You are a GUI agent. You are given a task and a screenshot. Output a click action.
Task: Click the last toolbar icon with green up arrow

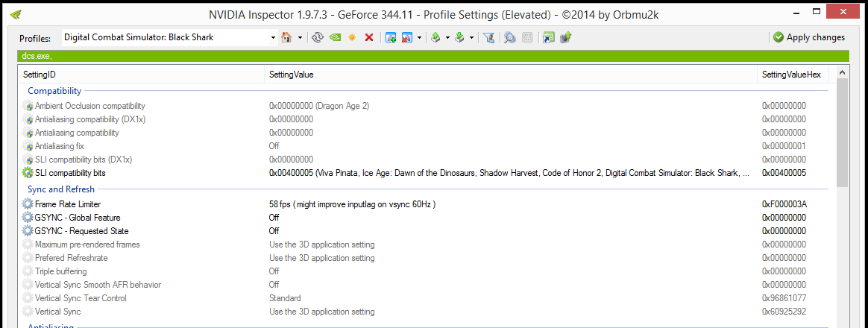(x=566, y=37)
